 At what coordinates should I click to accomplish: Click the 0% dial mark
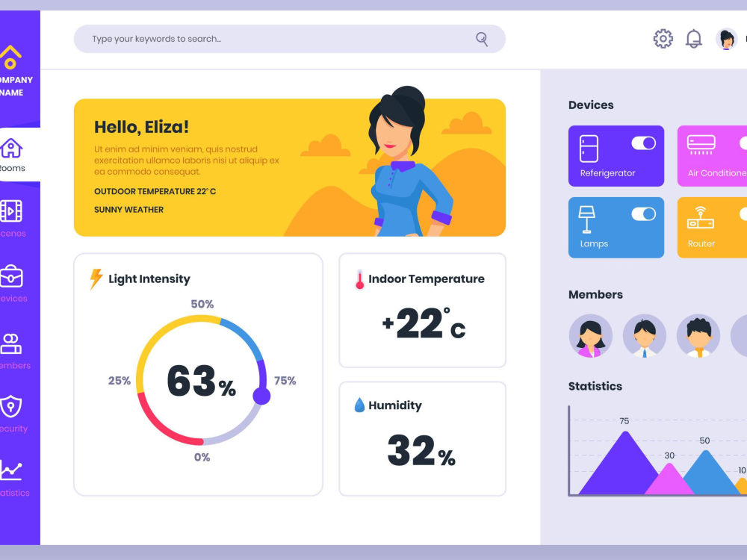(202, 458)
